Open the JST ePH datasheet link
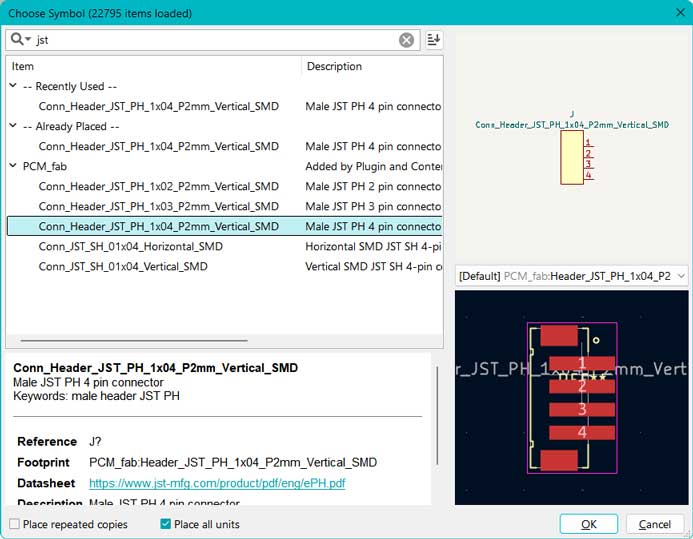The image size is (693, 539). [217, 483]
